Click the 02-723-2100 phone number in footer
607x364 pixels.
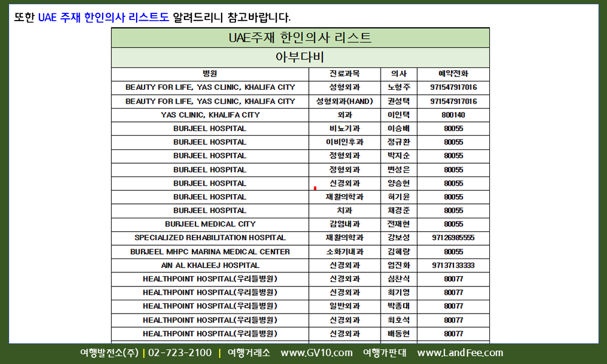click(180, 353)
